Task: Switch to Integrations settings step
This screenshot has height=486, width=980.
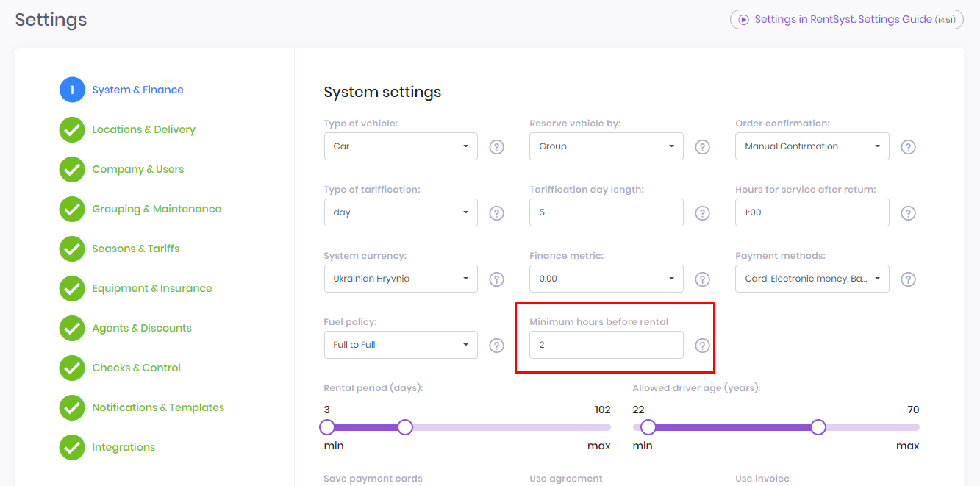Action: click(124, 447)
